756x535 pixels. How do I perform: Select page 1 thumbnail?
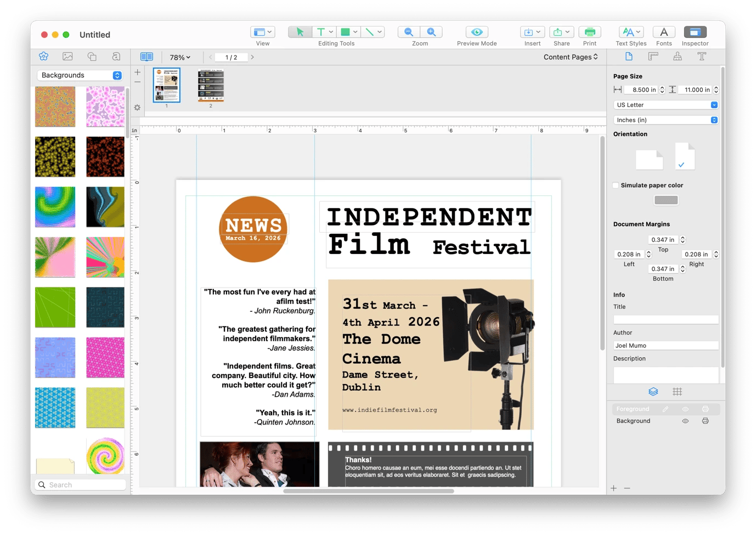[166, 85]
